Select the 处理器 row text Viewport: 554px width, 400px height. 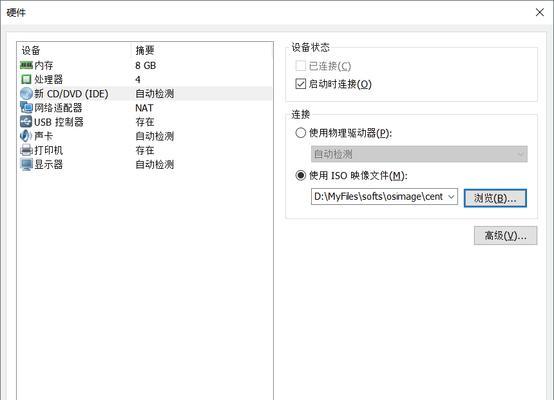(x=48, y=80)
